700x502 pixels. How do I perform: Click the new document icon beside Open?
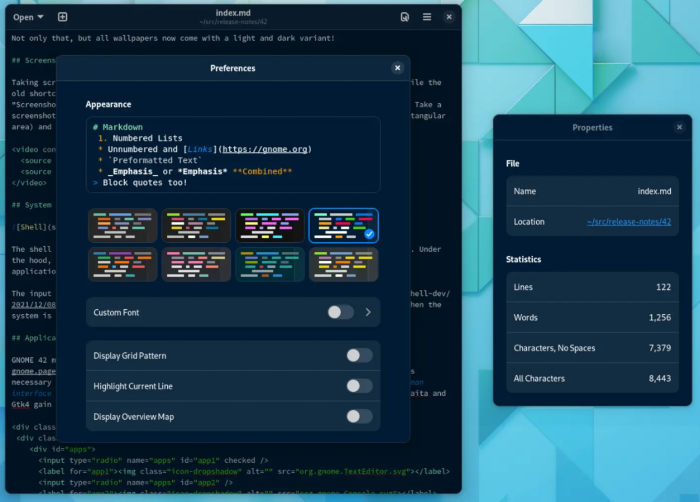pyautogui.click(x=62, y=17)
